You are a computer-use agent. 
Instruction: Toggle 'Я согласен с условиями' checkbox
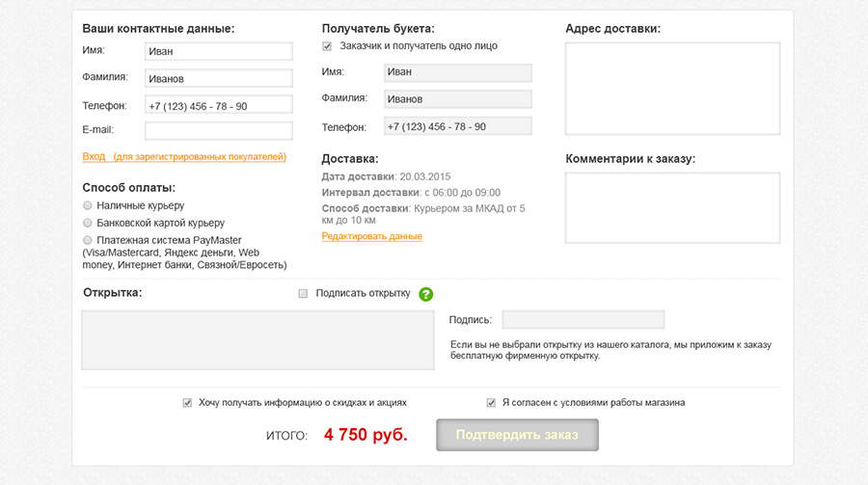point(491,403)
